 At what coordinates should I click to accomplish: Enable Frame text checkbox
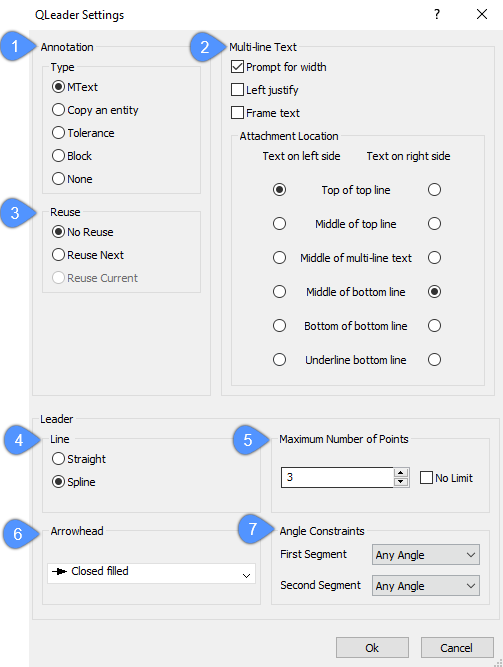pos(237,113)
